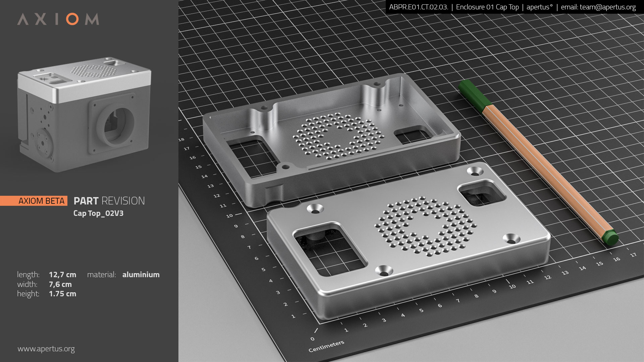Click the PART REVISION heading
The height and width of the screenshot is (362, 644).
tap(109, 201)
